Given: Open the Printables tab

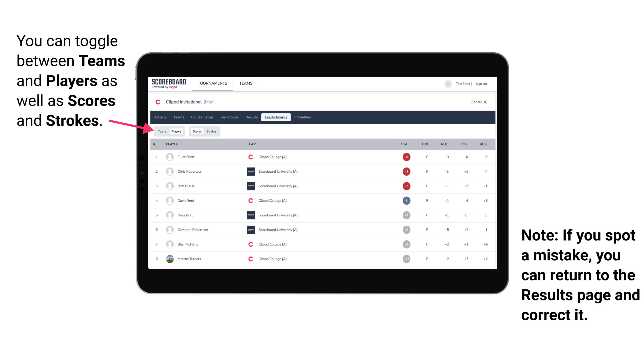Looking at the screenshot, I should (x=303, y=117).
